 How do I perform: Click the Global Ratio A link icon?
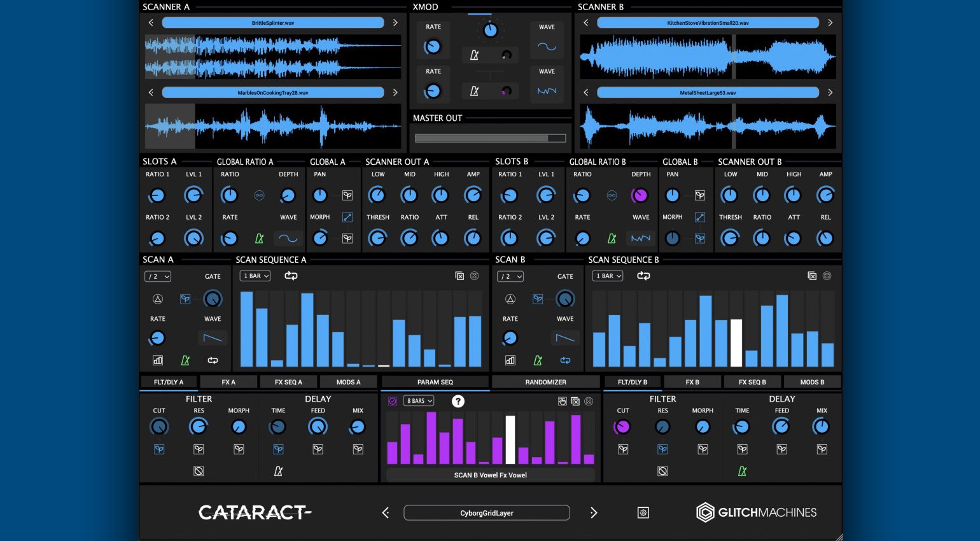pos(259,195)
